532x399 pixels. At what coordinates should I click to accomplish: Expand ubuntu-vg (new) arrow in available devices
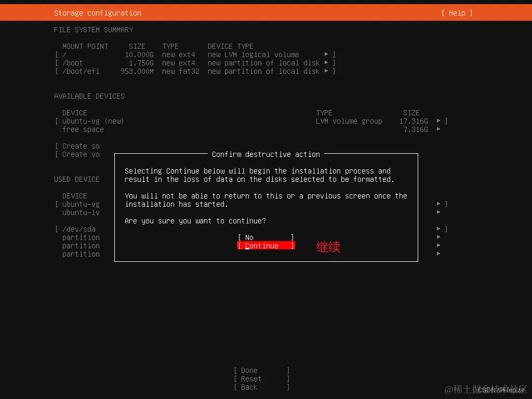pyautogui.click(x=438, y=121)
